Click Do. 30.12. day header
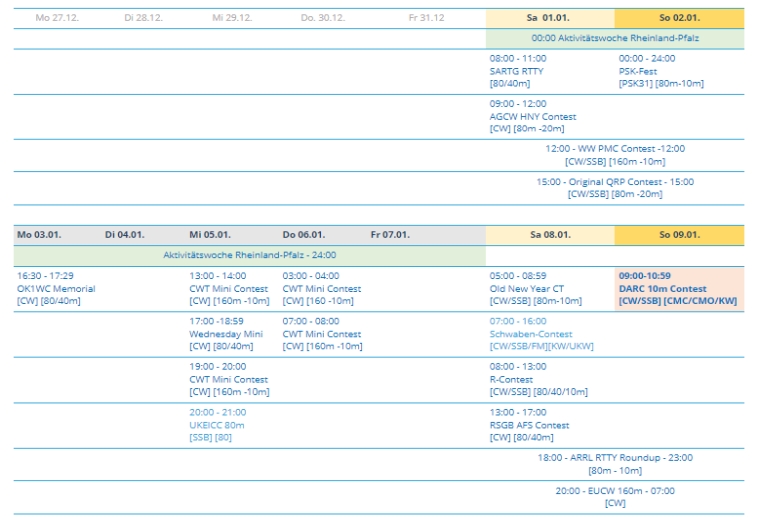Image resolution: width=760 pixels, height=520 pixels. click(x=323, y=18)
